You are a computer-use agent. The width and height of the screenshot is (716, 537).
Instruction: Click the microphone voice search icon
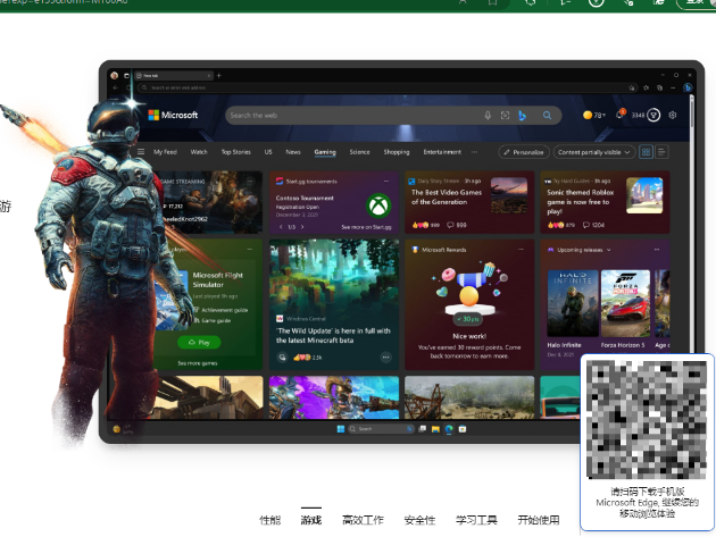click(488, 116)
